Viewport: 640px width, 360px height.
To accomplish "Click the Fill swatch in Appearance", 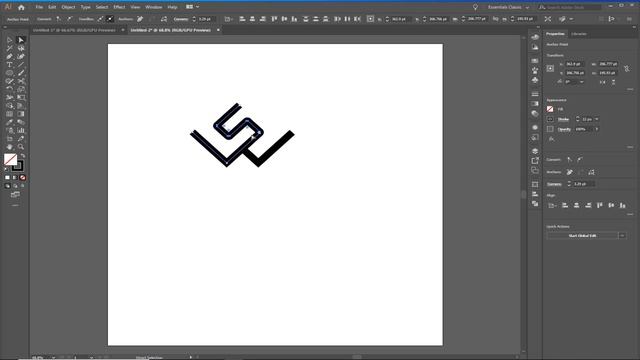I will click(x=550, y=109).
